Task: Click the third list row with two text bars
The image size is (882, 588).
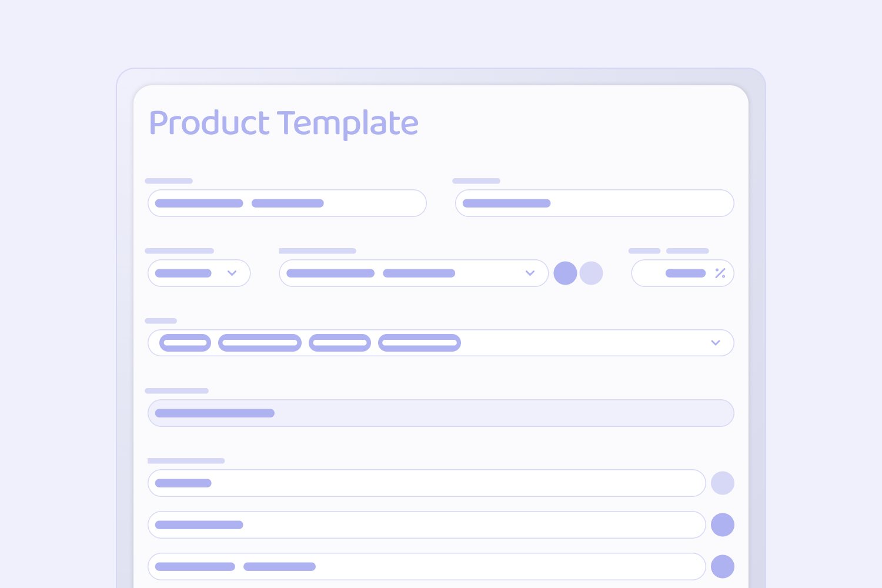Action: 426,566
